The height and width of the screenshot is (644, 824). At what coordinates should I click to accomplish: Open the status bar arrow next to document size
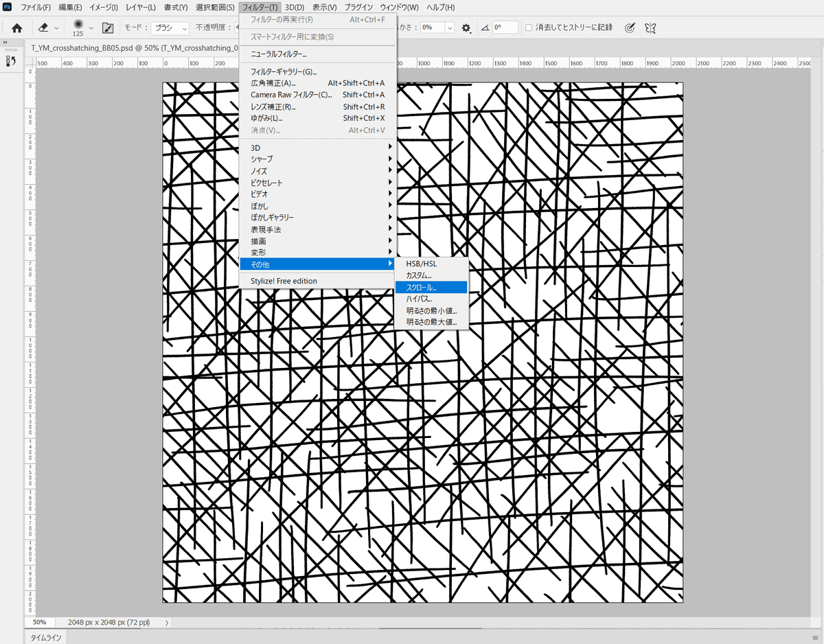pyautogui.click(x=167, y=622)
